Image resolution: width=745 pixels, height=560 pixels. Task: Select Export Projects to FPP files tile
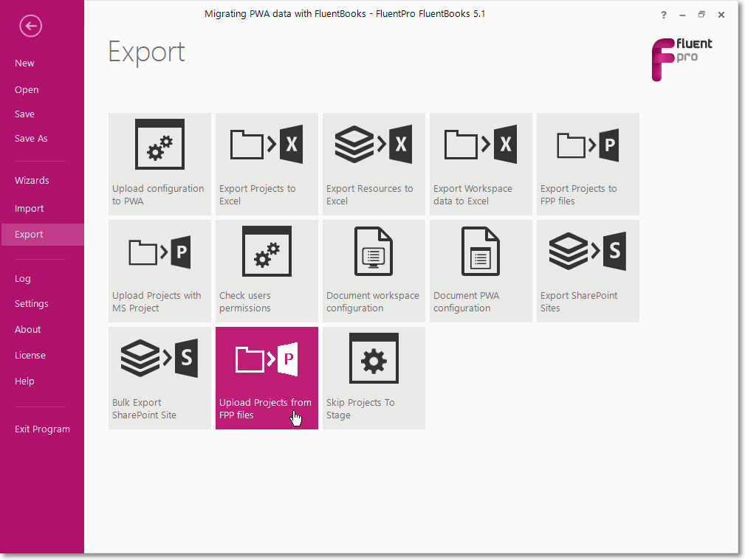click(x=588, y=164)
